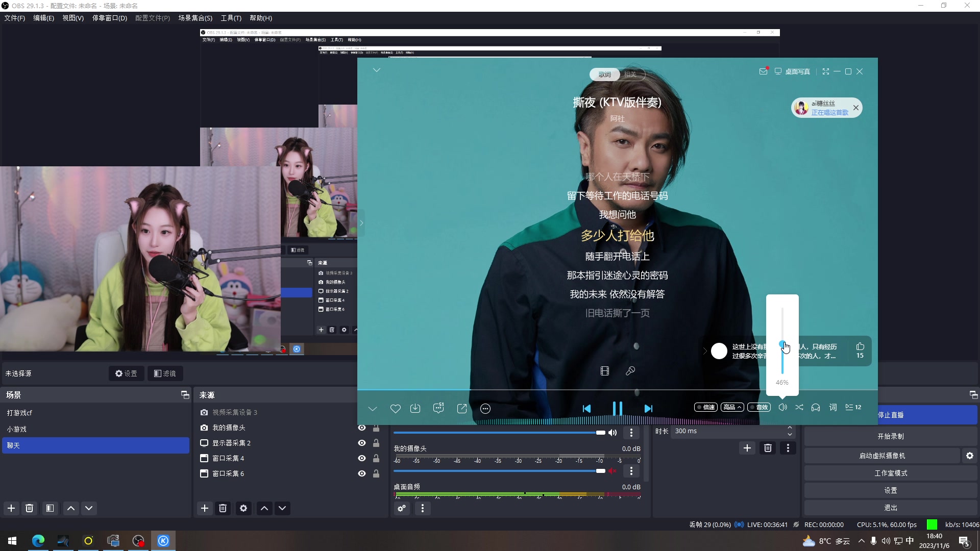Toggle 音效 sound effect switch

(759, 407)
